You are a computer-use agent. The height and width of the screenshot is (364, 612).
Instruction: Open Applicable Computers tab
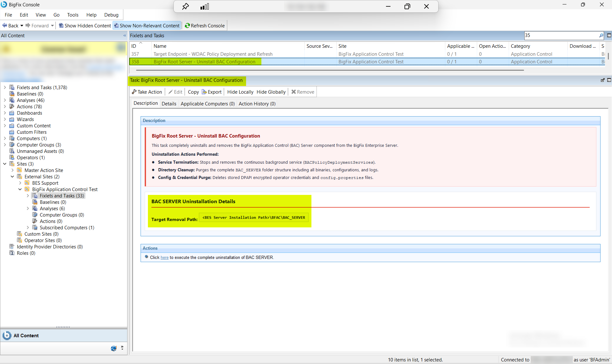[x=208, y=103]
